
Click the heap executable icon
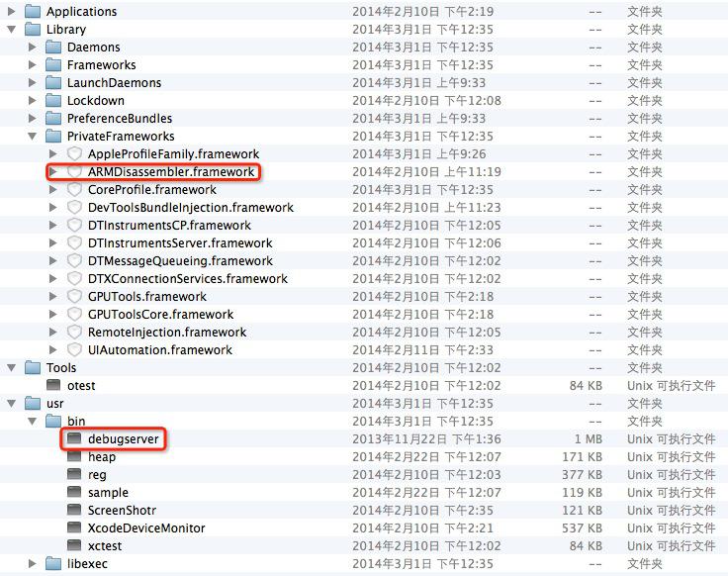(x=74, y=456)
